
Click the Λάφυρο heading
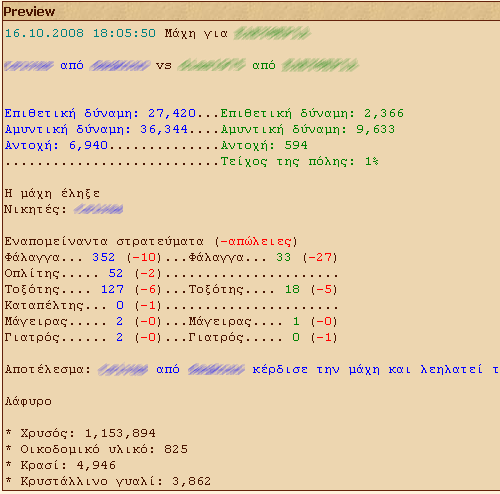click(28, 401)
